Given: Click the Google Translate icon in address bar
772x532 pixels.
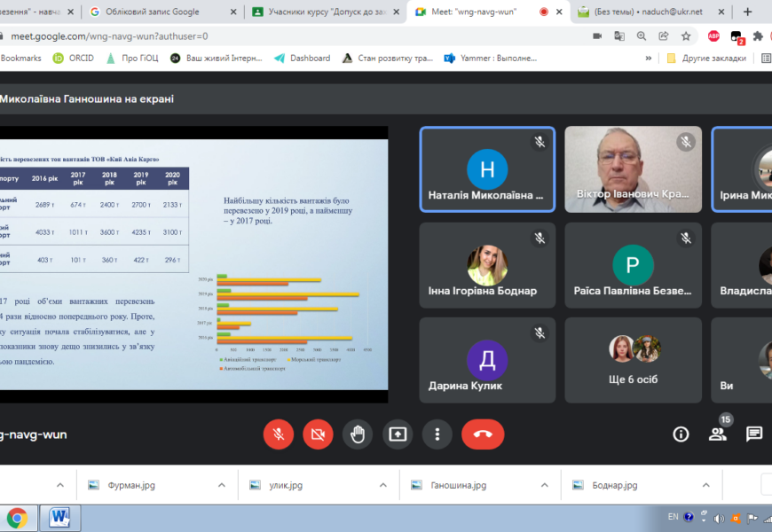Looking at the screenshot, I should click(x=619, y=36).
